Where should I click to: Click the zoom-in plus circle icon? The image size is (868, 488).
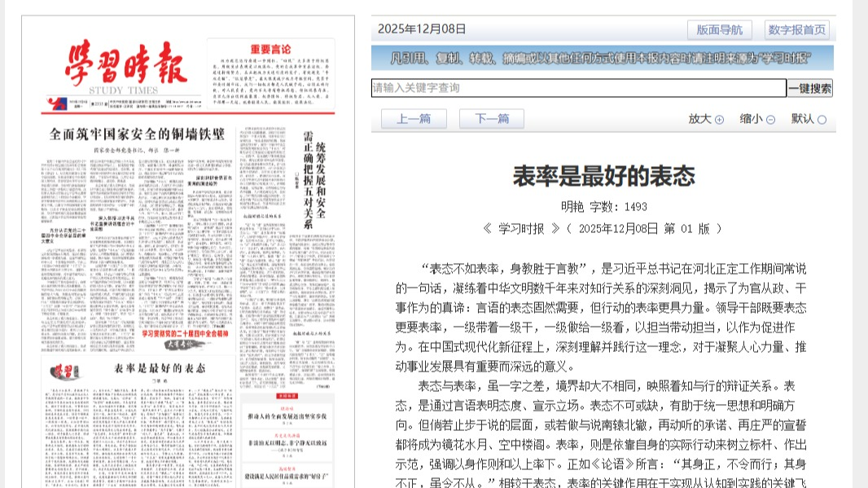(x=719, y=120)
